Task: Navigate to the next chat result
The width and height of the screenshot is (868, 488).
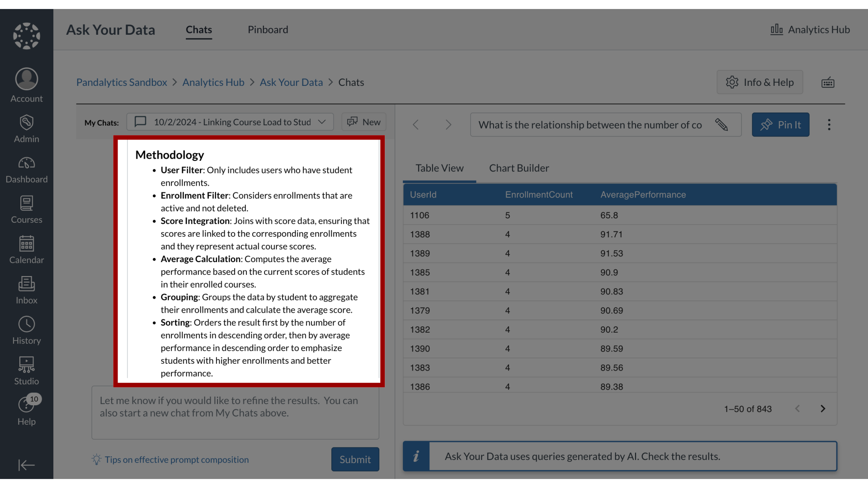Action: (448, 125)
